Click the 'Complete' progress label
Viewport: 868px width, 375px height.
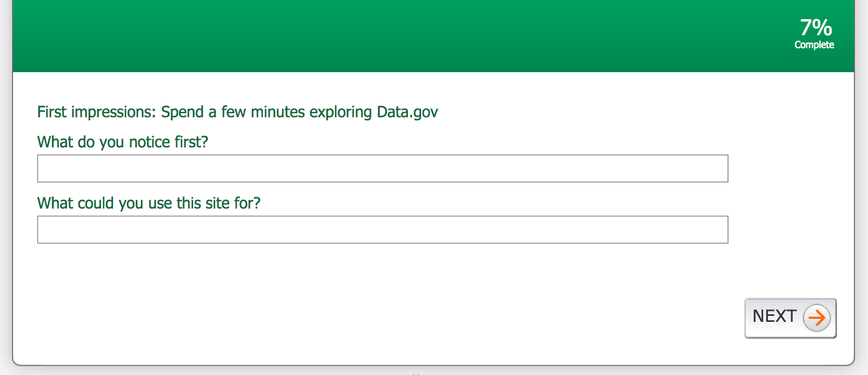(x=814, y=45)
